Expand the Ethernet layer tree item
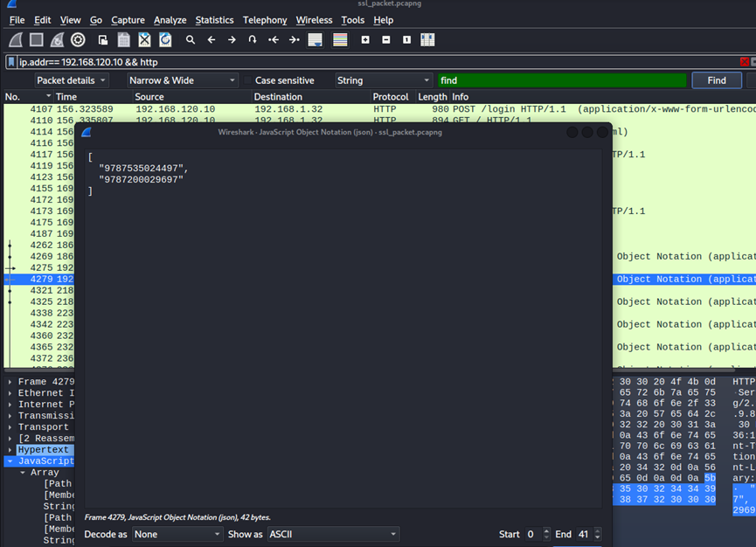Image resolution: width=756 pixels, height=547 pixels. coord(10,393)
